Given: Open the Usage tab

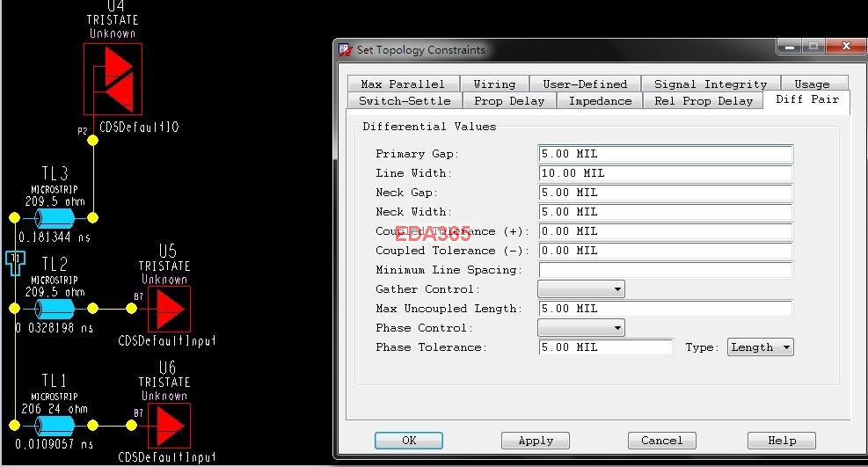Looking at the screenshot, I should click(812, 84).
